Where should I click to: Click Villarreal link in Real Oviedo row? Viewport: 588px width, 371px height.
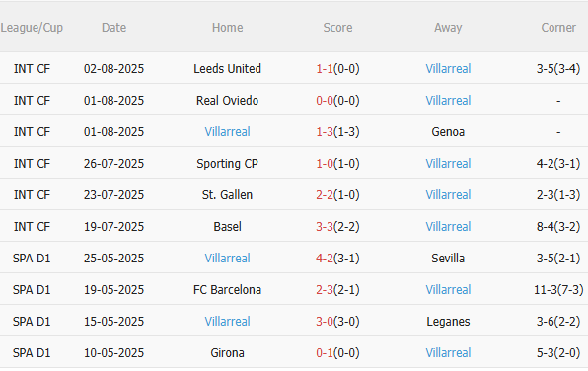[448, 101]
